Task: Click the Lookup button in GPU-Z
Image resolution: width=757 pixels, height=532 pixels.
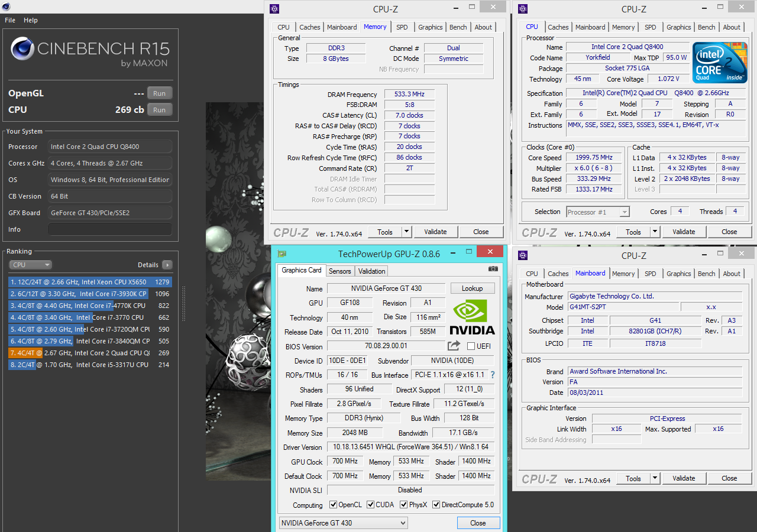Action: point(473,288)
